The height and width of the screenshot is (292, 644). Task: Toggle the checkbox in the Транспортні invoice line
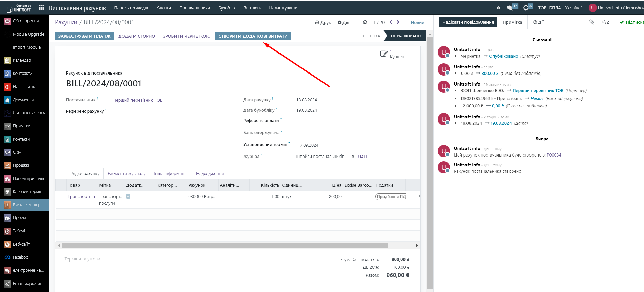[128, 196]
